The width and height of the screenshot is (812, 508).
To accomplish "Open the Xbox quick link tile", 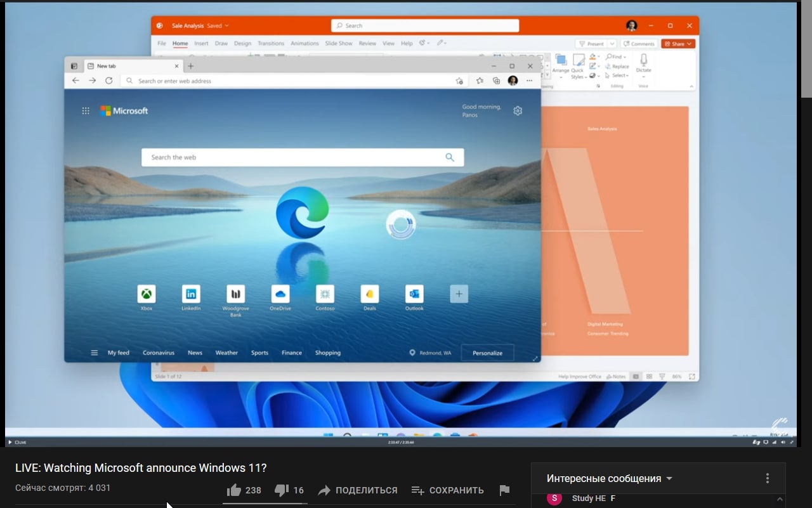I will click(147, 294).
